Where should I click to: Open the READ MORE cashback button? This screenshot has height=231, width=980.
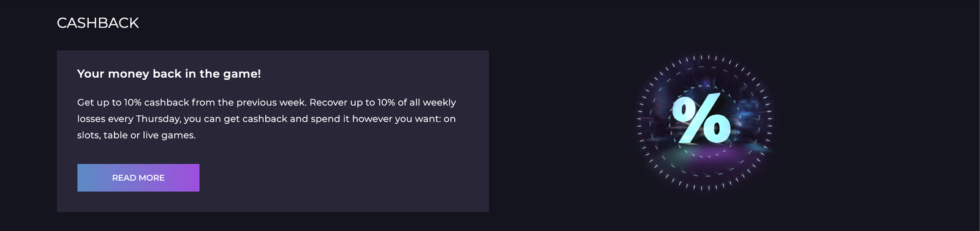coord(138,178)
